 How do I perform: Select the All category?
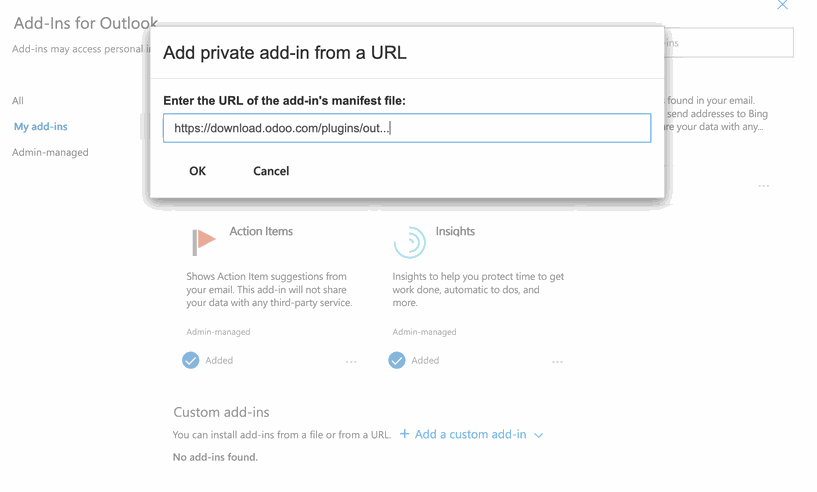coord(18,101)
